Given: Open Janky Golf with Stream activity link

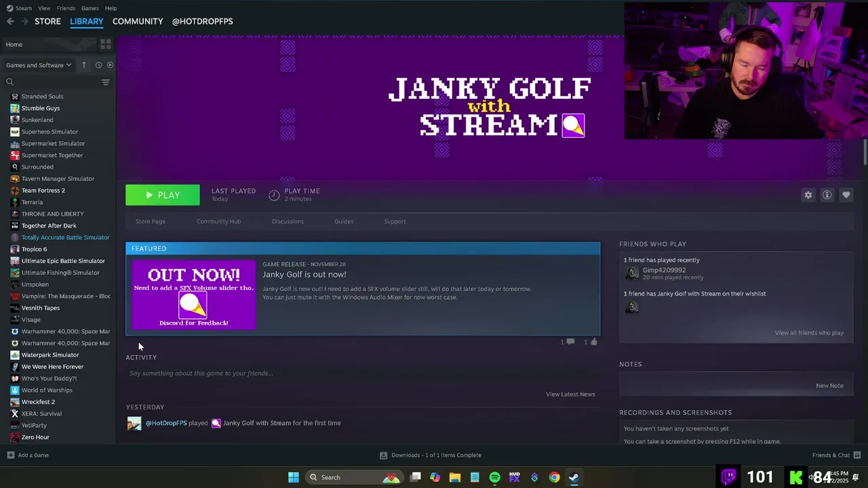Looking at the screenshot, I should click(x=257, y=423).
